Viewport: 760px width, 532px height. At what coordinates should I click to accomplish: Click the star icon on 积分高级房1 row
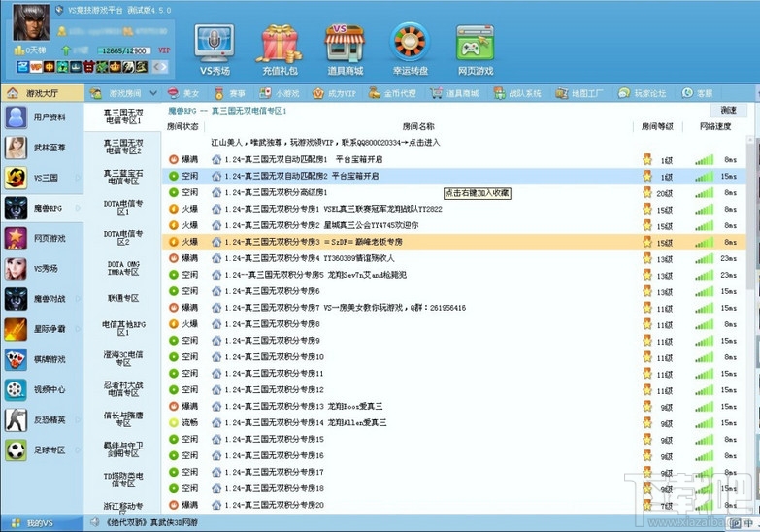pos(647,192)
